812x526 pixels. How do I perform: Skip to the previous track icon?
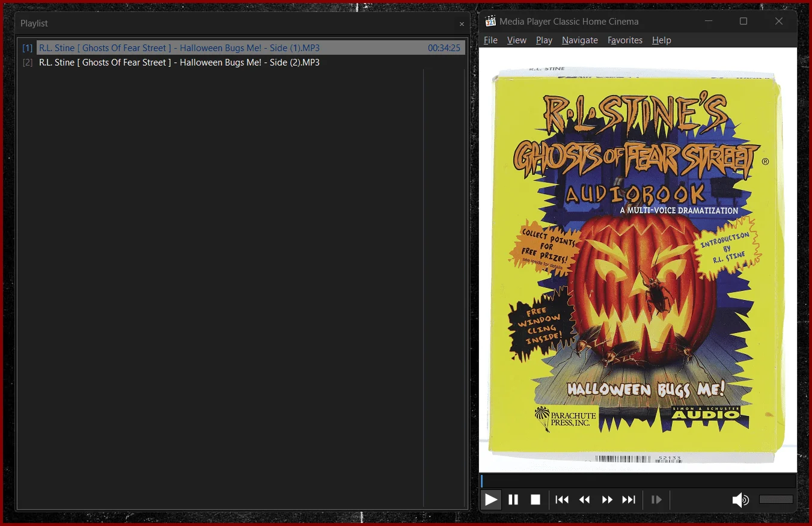[x=562, y=500]
